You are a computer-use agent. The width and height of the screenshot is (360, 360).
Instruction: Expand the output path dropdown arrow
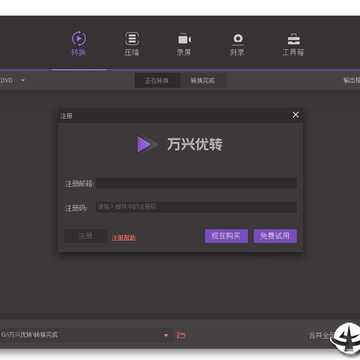coord(166,335)
